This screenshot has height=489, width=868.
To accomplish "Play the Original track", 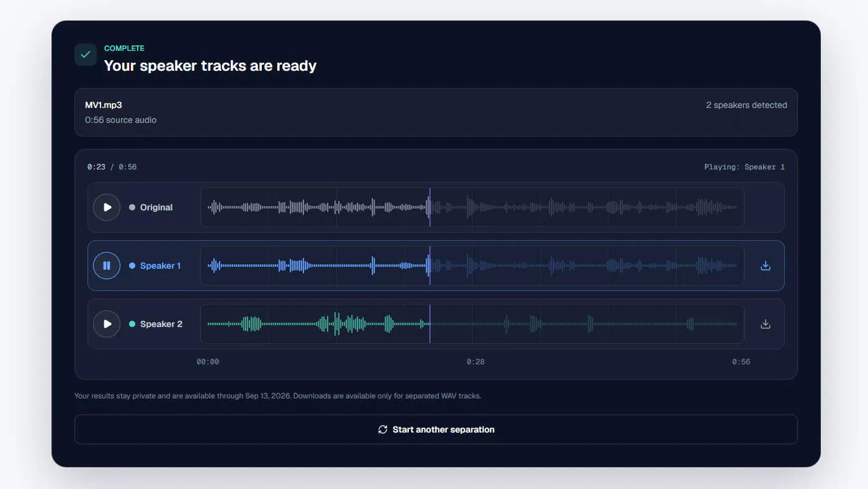I will [107, 207].
